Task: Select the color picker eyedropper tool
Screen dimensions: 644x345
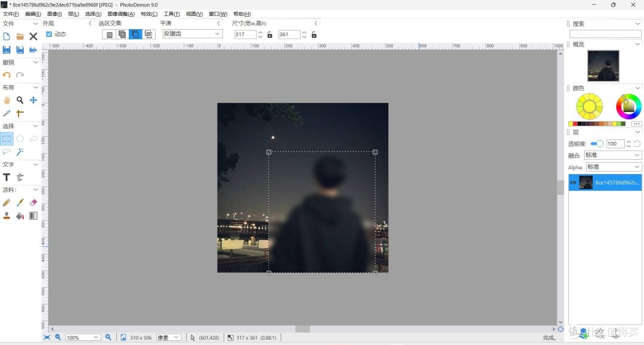Action: (7, 113)
